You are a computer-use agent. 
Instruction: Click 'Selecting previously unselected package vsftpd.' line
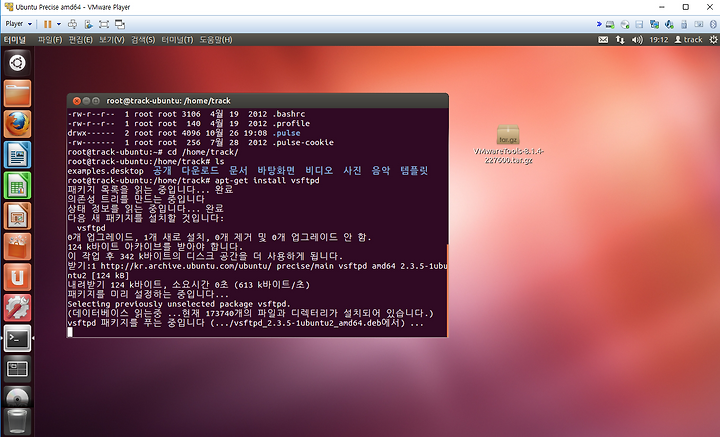(x=179, y=304)
